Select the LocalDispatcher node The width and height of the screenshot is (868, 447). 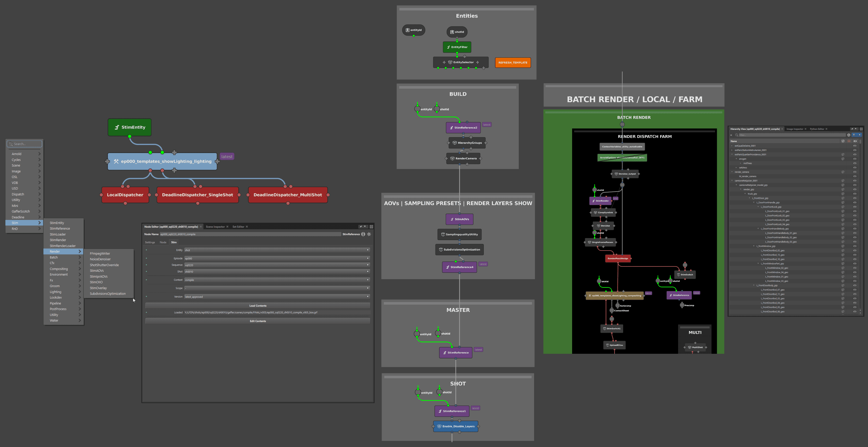(125, 195)
